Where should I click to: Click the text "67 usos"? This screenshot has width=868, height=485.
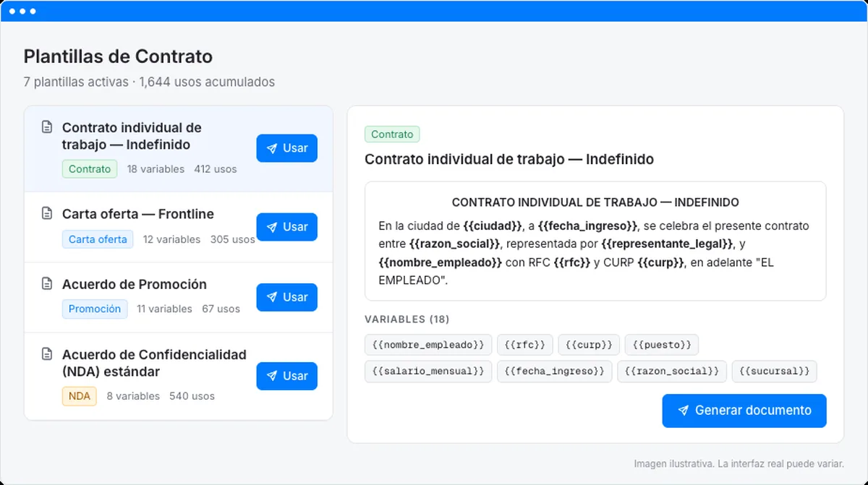[x=221, y=309]
